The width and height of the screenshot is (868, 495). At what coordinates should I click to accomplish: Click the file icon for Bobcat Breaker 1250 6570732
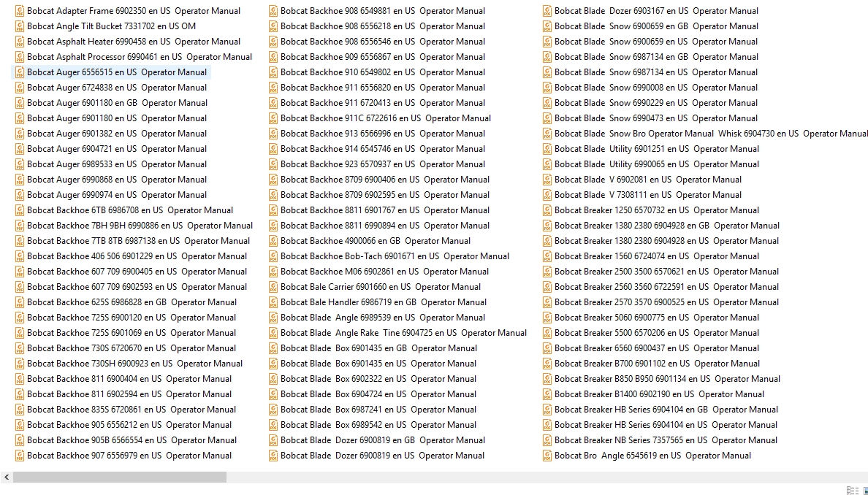(x=547, y=210)
